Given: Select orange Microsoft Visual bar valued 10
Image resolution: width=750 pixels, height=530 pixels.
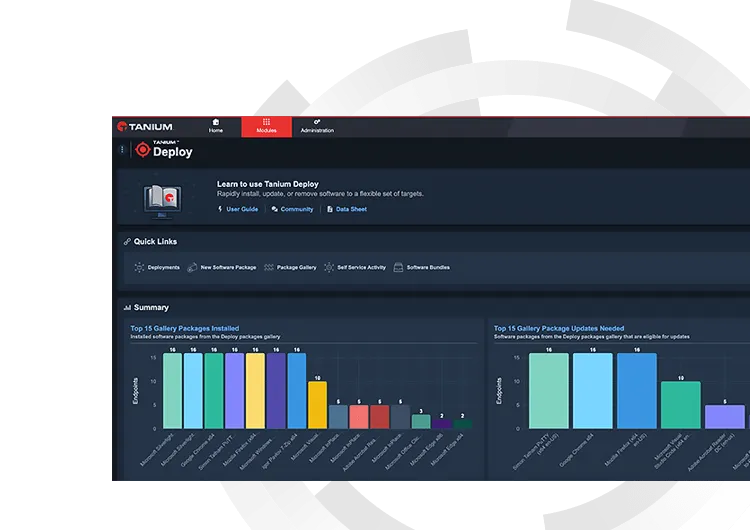Looking at the screenshot, I should 318,405.
